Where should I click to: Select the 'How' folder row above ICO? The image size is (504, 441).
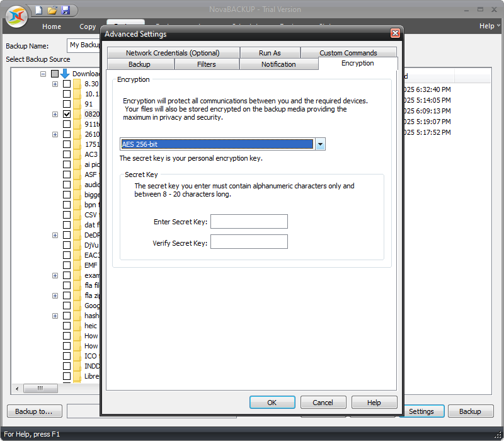click(x=91, y=346)
